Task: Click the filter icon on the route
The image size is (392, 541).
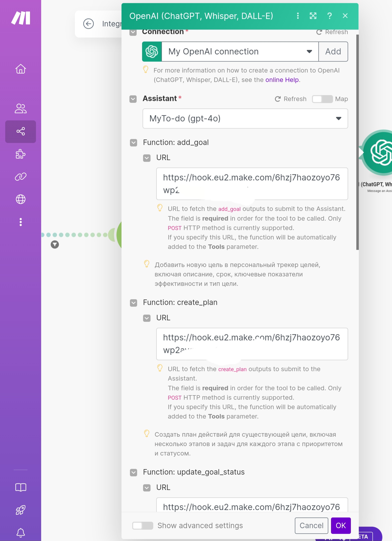Action: [x=55, y=245]
